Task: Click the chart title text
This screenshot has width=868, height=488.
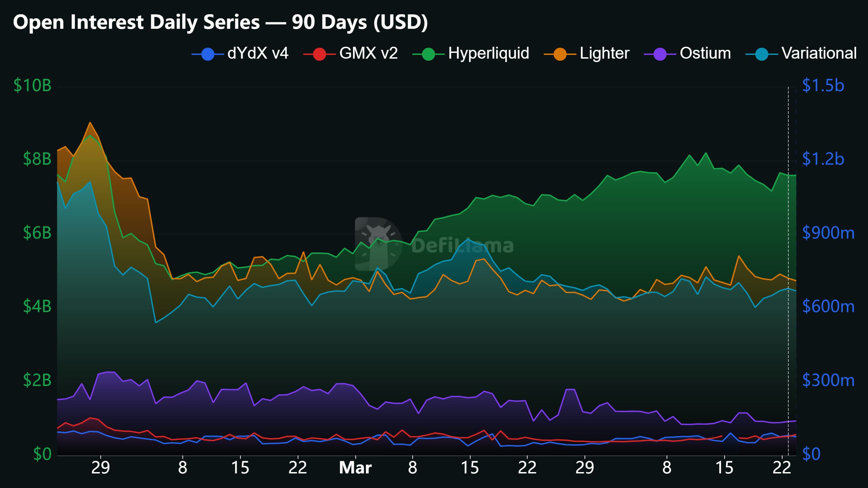Action: pos(220,22)
